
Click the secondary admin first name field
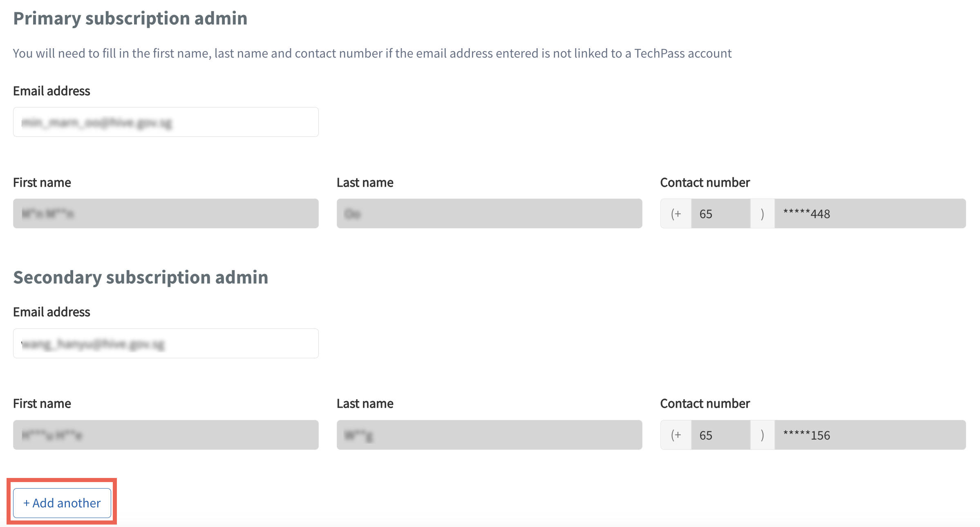pos(166,435)
